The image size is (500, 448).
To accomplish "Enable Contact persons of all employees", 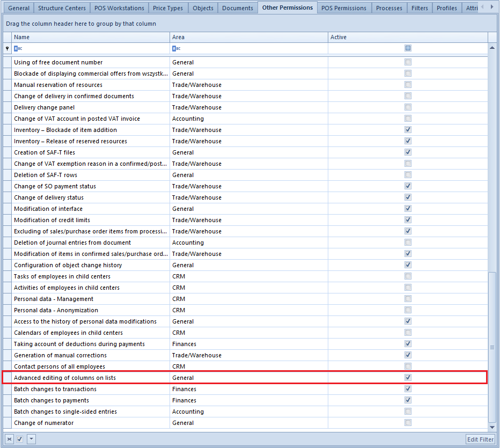I will [x=408, y=366].
